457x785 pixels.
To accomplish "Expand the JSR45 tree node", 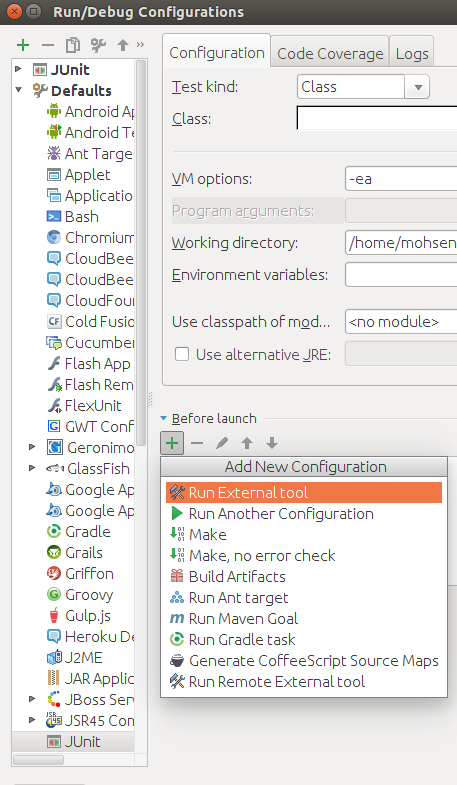I will pyautogui.click(x=33, y=720).
